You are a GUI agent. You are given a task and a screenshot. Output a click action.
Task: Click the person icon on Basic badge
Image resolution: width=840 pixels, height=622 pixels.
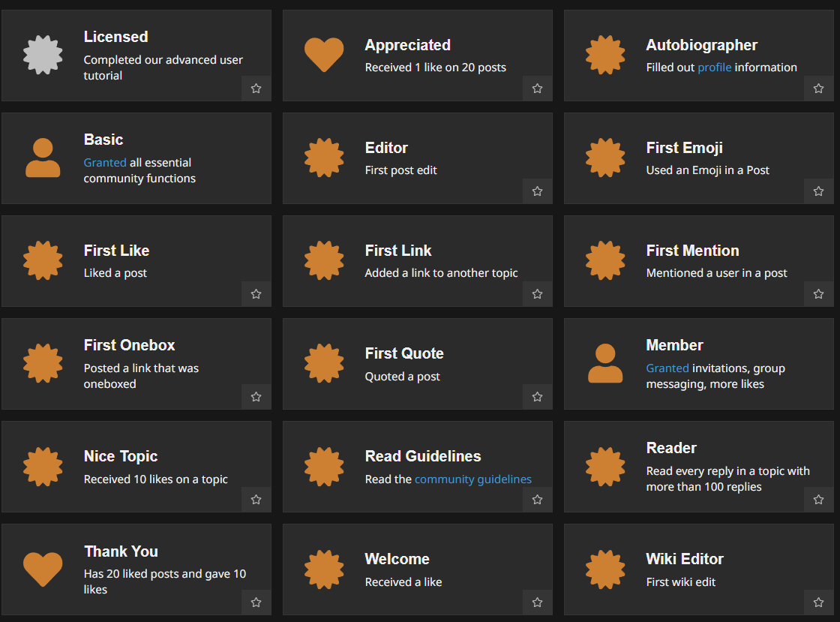point(43,158)
